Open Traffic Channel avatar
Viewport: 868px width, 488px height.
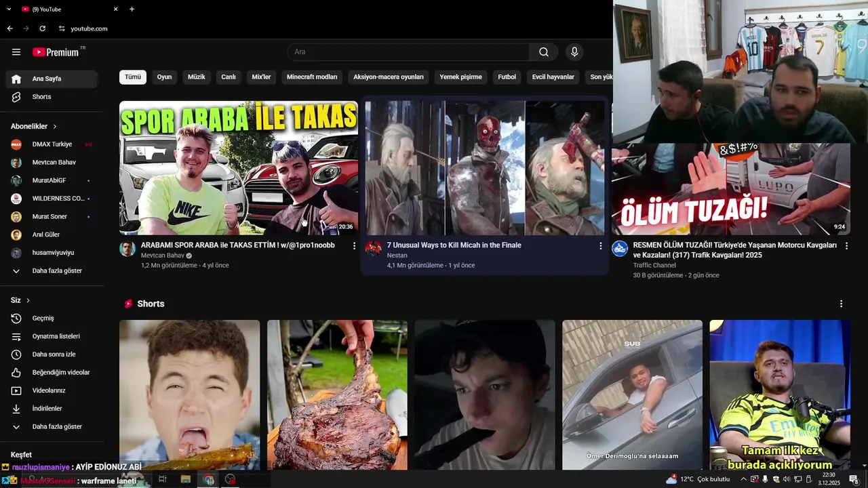click(620, 249)
